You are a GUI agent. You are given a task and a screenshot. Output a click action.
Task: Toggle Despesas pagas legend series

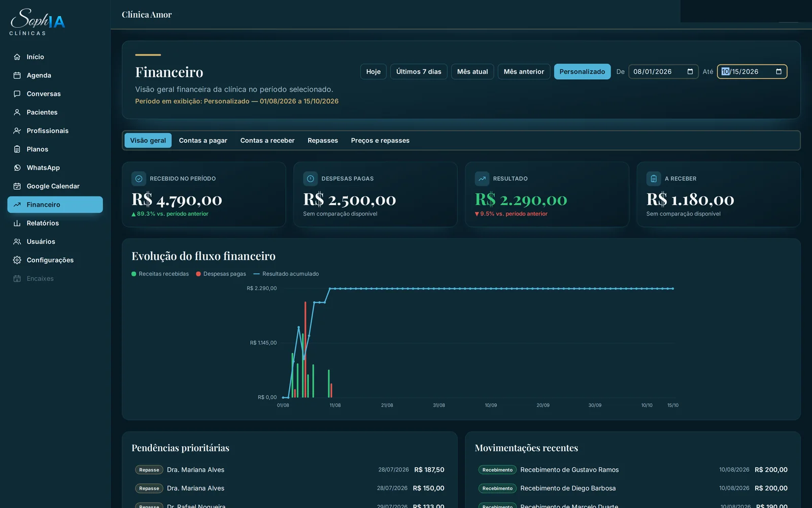coord(221,274)
